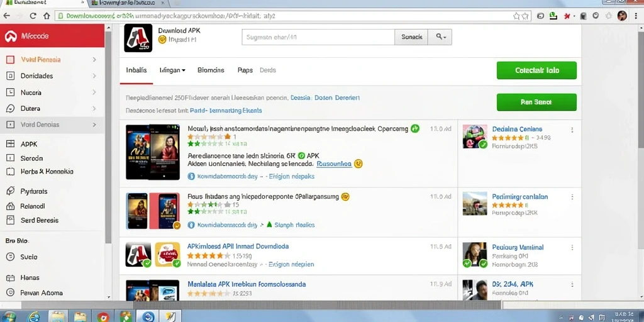Open the APKimloesd APil Inmad Downdioda link

(x=238, y=247)
